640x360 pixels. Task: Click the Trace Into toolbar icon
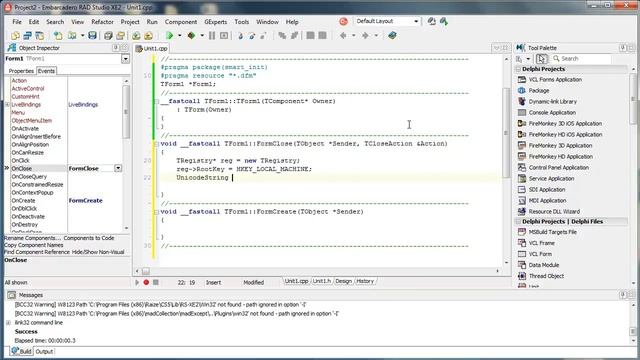point(240,36)
